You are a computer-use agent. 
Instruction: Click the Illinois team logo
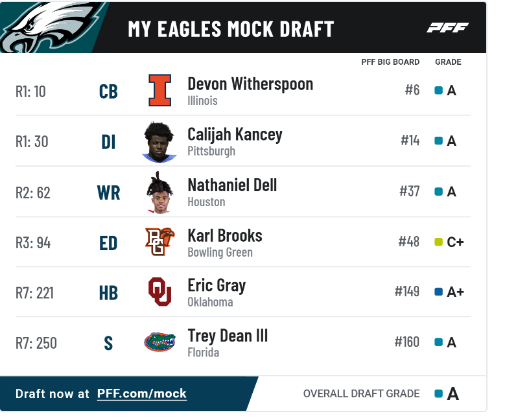pos(159,90)
